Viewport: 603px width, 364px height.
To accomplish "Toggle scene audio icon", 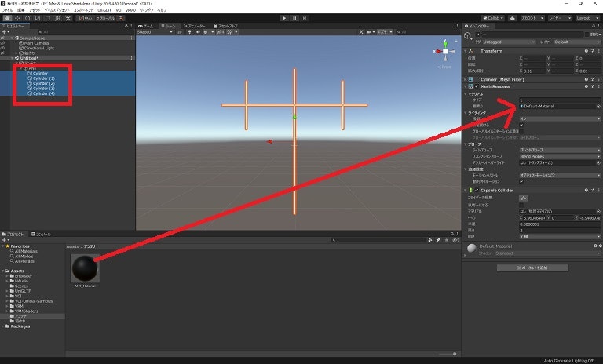I will [x=198, y=32].
